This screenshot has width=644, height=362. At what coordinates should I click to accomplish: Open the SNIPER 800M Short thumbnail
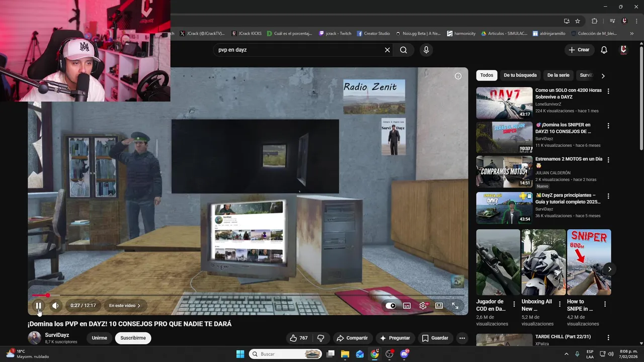click(589, 262)
